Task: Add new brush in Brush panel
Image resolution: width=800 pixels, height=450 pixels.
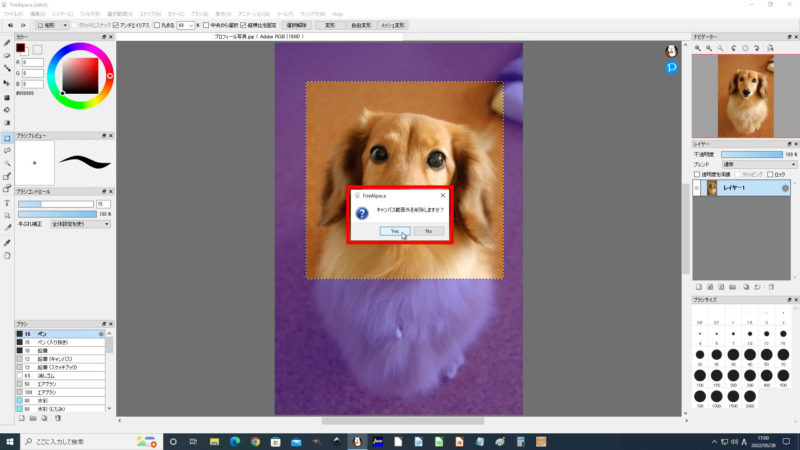Action: click(x=21, y=418)
